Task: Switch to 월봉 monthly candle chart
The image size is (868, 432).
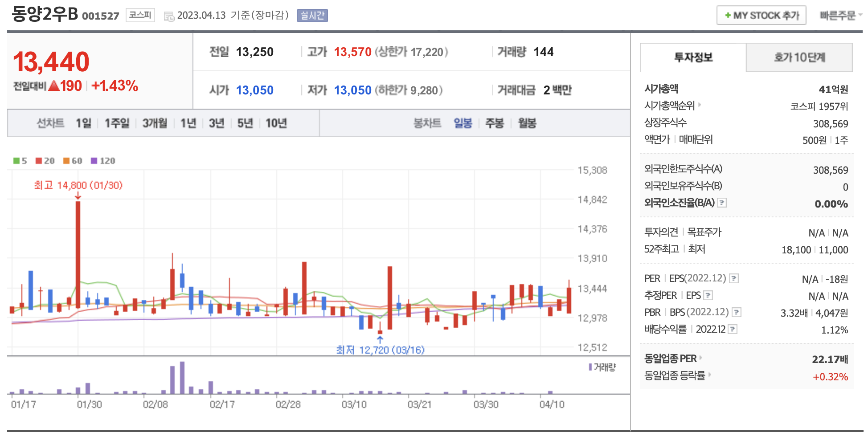Action: click(527, 123)
